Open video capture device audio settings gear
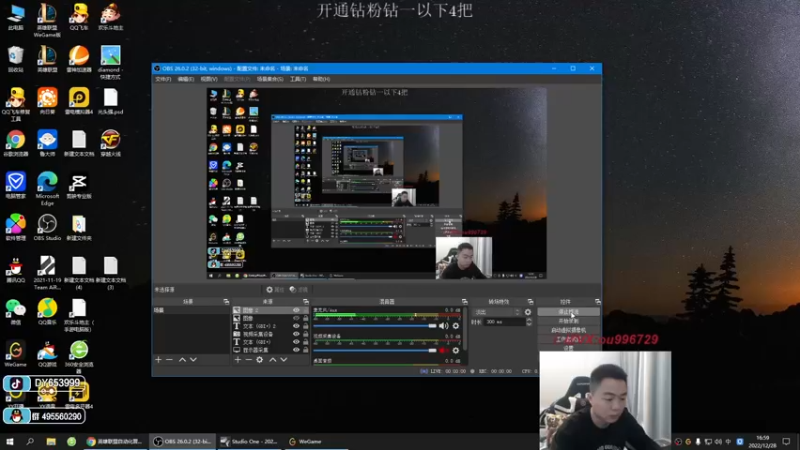Image resolution: width=800 pixels, height=450 pixels. point(456,351)
